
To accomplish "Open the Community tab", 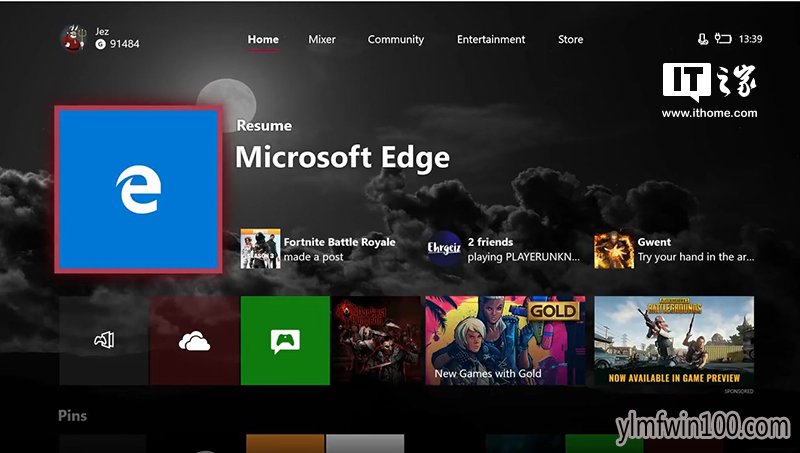I will (395, 39).
